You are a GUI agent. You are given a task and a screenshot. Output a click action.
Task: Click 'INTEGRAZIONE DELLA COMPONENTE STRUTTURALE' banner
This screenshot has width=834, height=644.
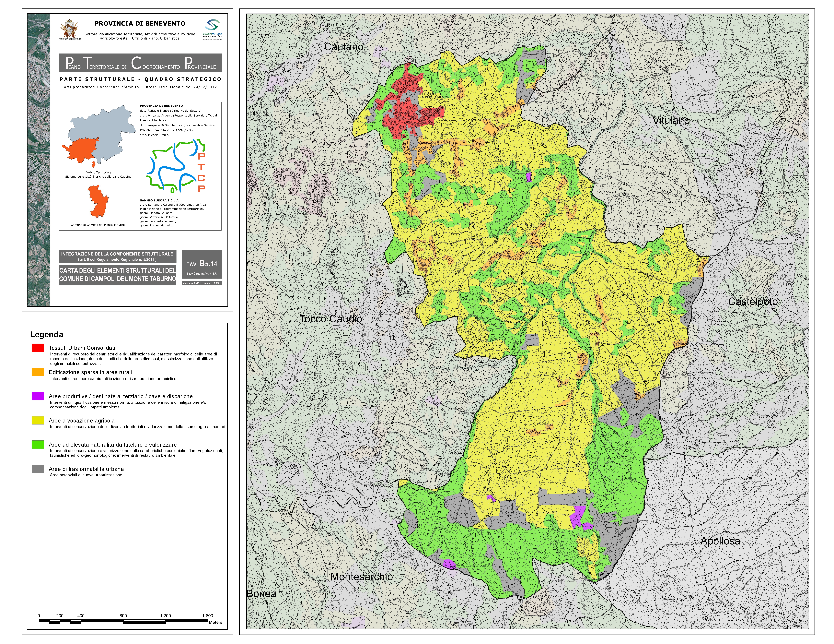(x=117, y=256)
